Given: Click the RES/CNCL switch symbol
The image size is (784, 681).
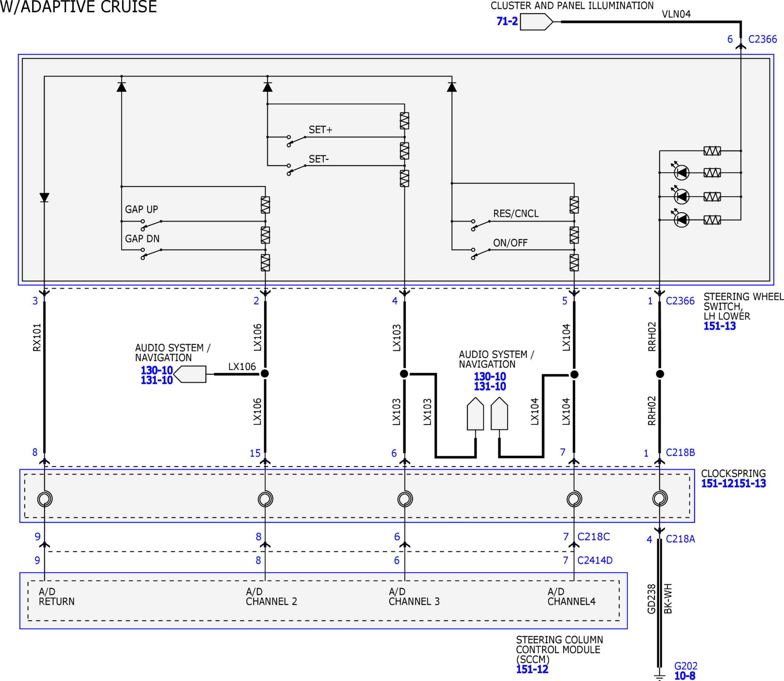Looking at the screenshot, I should click(481, 225).
